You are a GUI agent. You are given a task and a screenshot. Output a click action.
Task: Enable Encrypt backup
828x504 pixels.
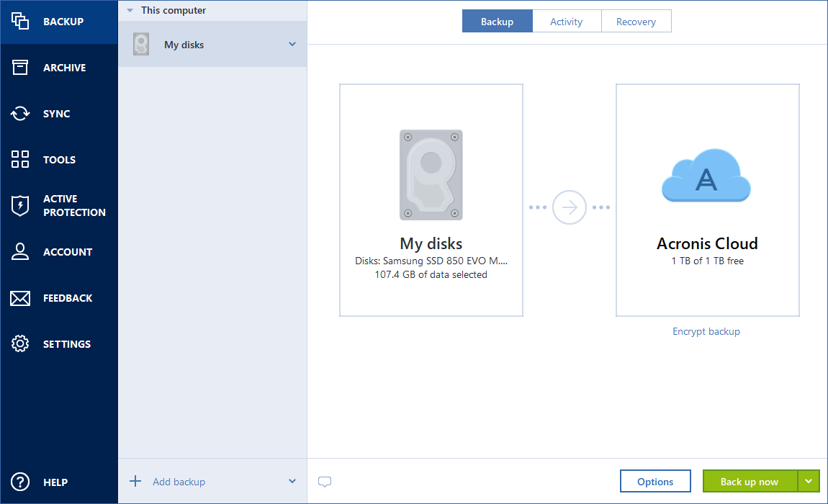pyautogui.click(x=706, y=331)
